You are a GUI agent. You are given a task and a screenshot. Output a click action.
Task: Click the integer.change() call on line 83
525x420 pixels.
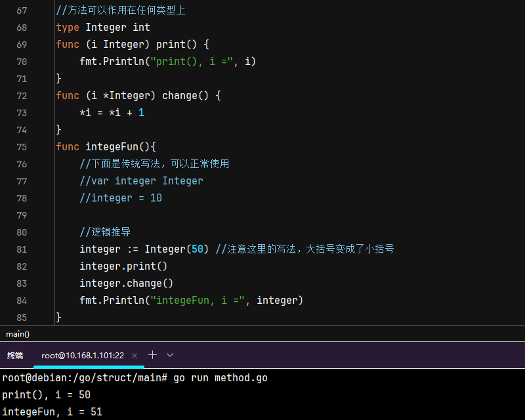point(126,283)
